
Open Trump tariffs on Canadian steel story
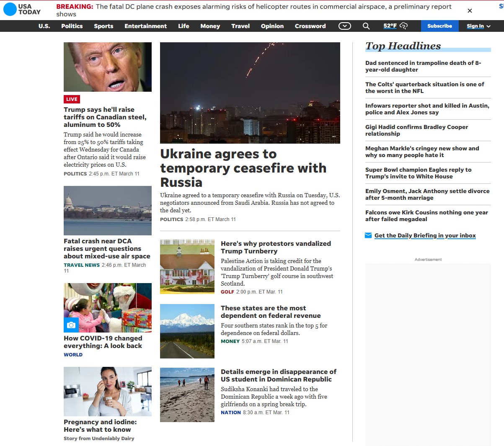tap(105, 117)
